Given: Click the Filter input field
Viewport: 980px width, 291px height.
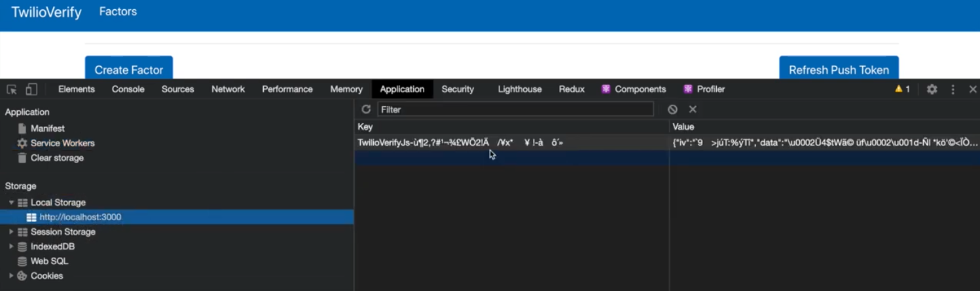Looking at the screenshot, I should click(515, 109).
